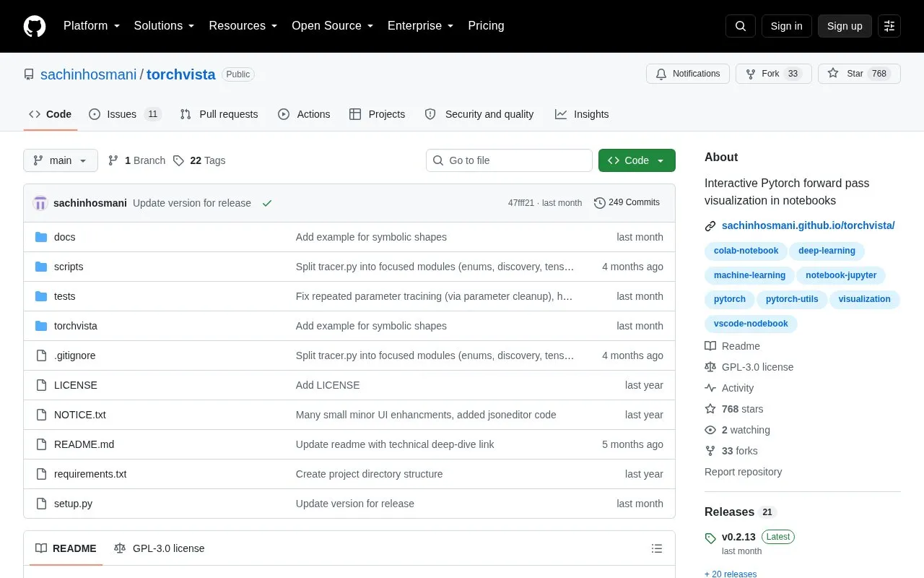Click sachinhosmani avatar in commit row

40,203
